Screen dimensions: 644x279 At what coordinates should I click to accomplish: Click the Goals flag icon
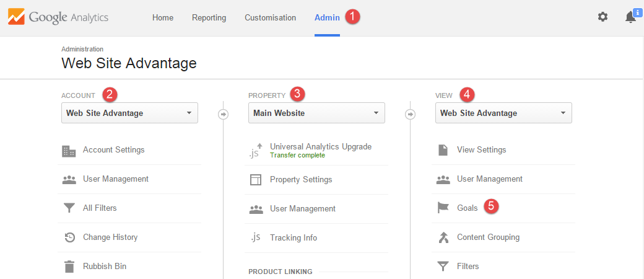tap(443, 208)
